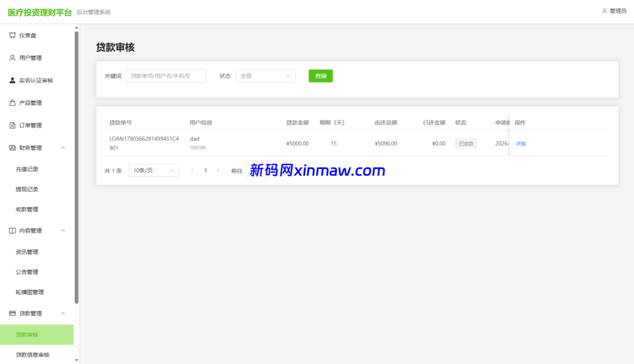Click the 789789 user phone text
Image resolution: width=634 pixels, height=364 pixels.
198,147
